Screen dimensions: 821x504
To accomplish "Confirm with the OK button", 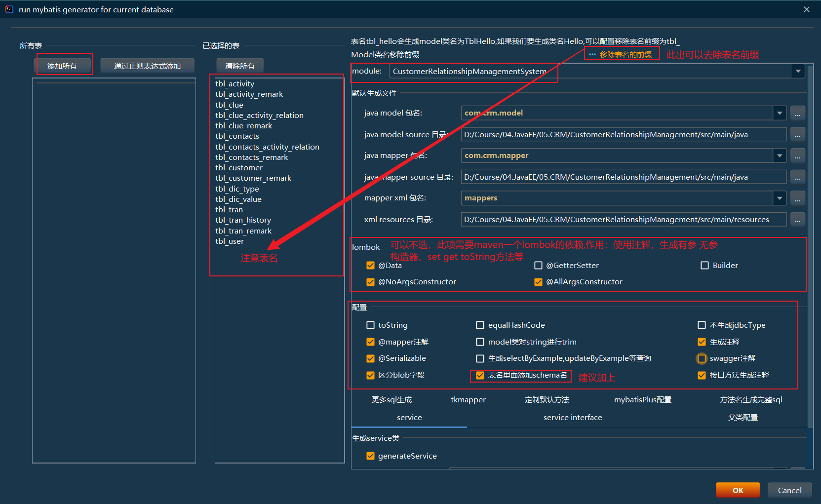I will 738,490.
